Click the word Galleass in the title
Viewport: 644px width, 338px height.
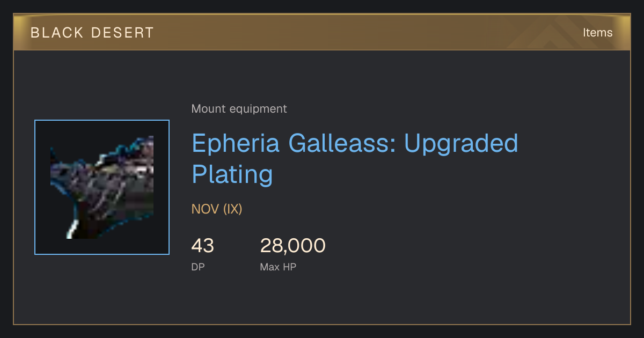342,143
